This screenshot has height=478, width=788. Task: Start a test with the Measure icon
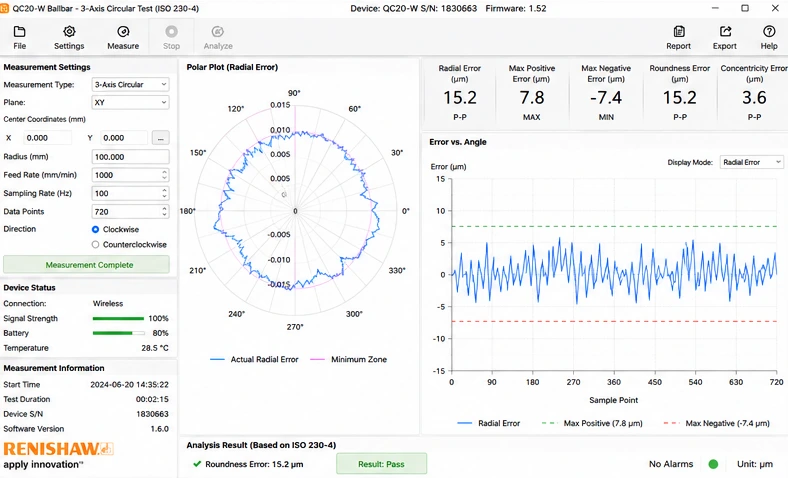tap(123, 32)
